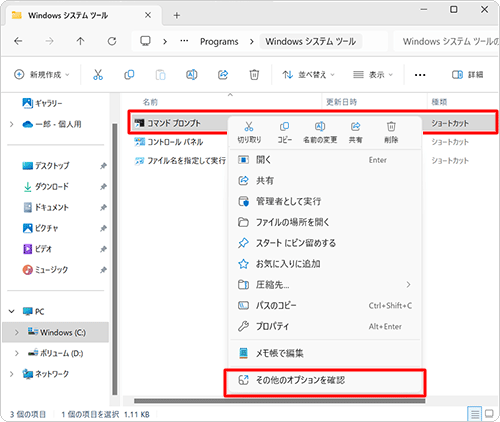The height and width of the screenshot is (422, 500).
Task: Choose お気に入りに追加 menu item
Action: (325, 264)
